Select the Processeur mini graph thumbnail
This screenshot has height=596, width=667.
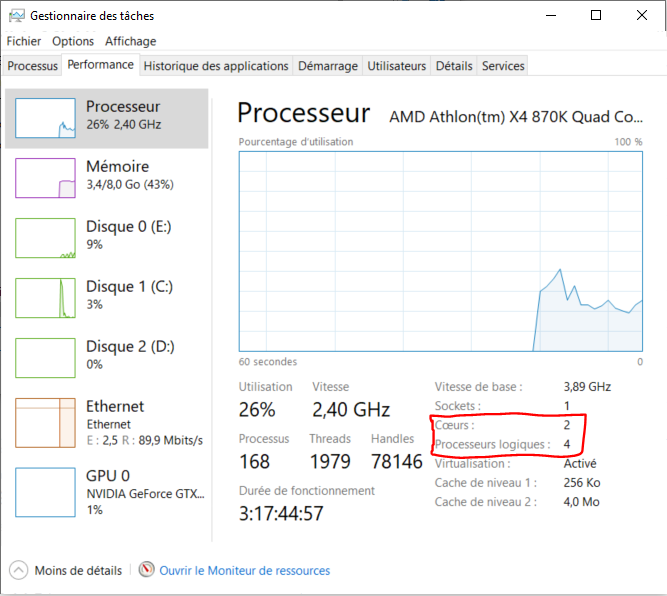(46, 118)
